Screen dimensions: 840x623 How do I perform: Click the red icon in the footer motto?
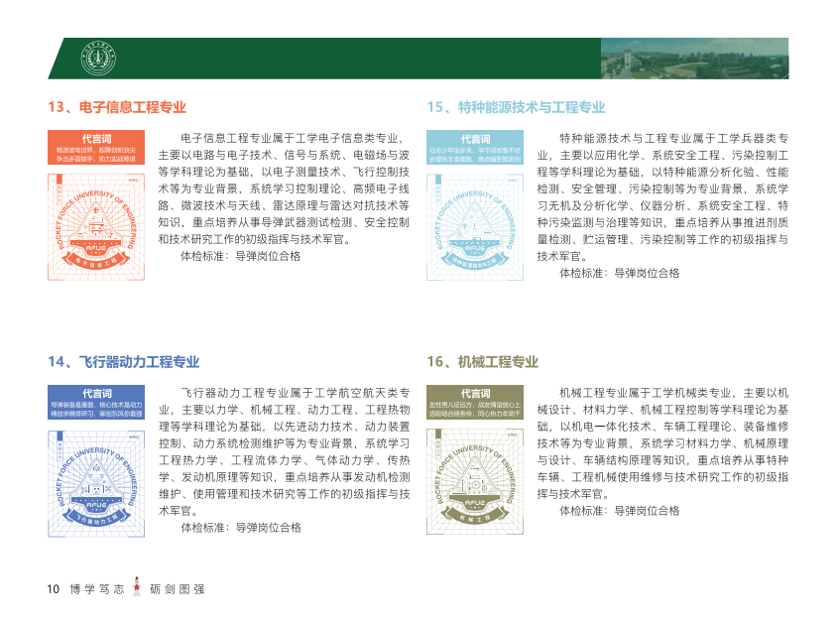click(138, 588)
